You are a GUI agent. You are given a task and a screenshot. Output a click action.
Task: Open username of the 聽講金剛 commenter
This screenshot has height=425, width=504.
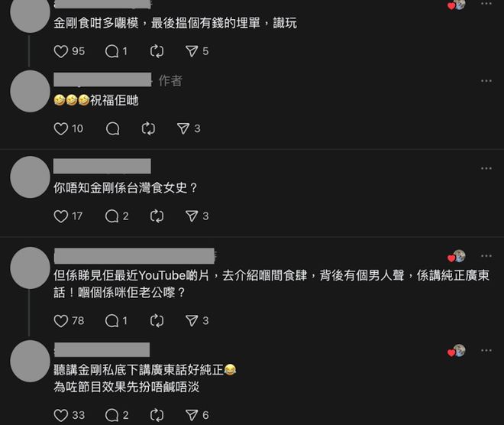(x=102, y=350)
